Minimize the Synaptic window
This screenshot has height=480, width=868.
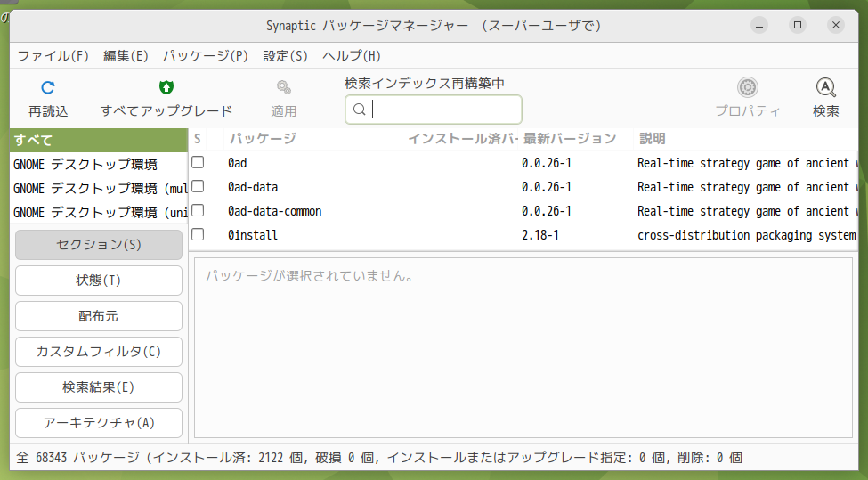click(759, 25)
